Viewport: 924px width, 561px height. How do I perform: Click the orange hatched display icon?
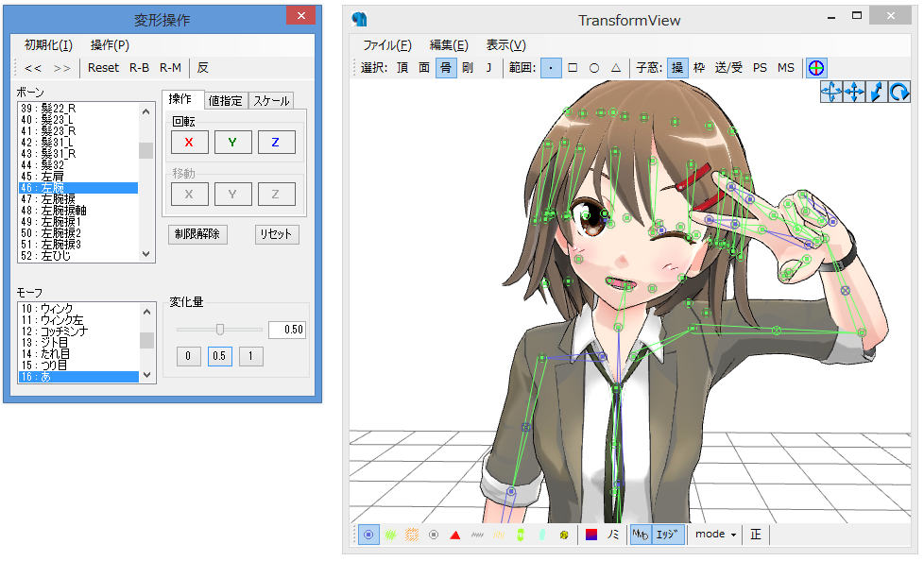(412, 535)
